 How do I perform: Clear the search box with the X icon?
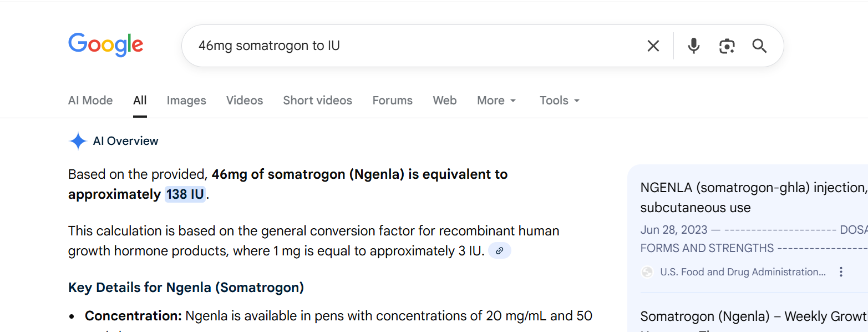(x=653, y=46)
